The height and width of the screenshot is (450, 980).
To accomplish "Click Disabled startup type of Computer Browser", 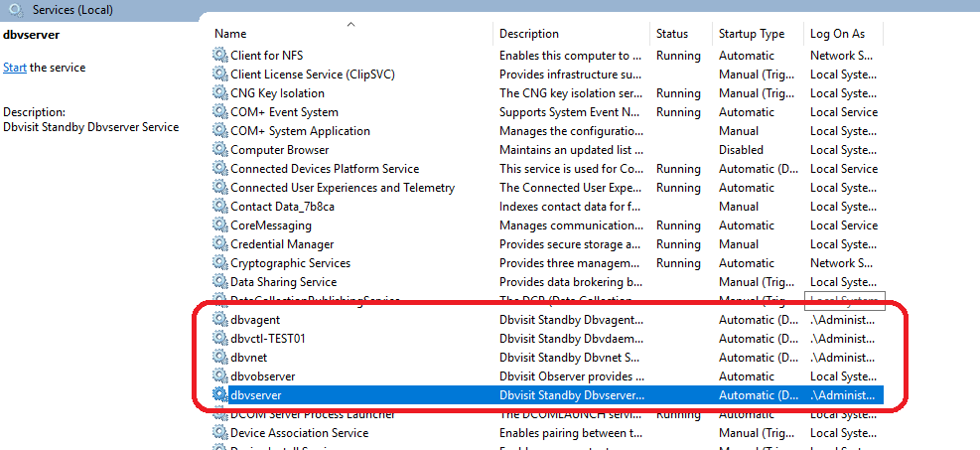I will pyautogui.click(x=741, y=150).
